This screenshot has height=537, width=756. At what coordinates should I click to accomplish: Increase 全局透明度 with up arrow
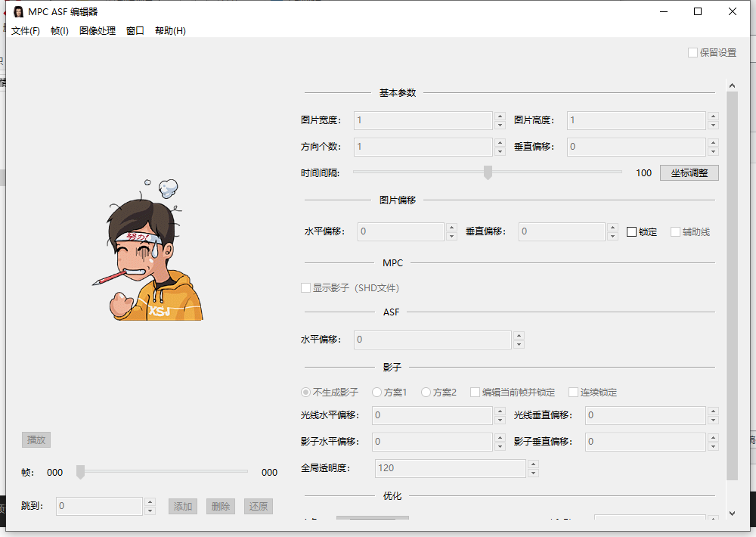(533, 464)
